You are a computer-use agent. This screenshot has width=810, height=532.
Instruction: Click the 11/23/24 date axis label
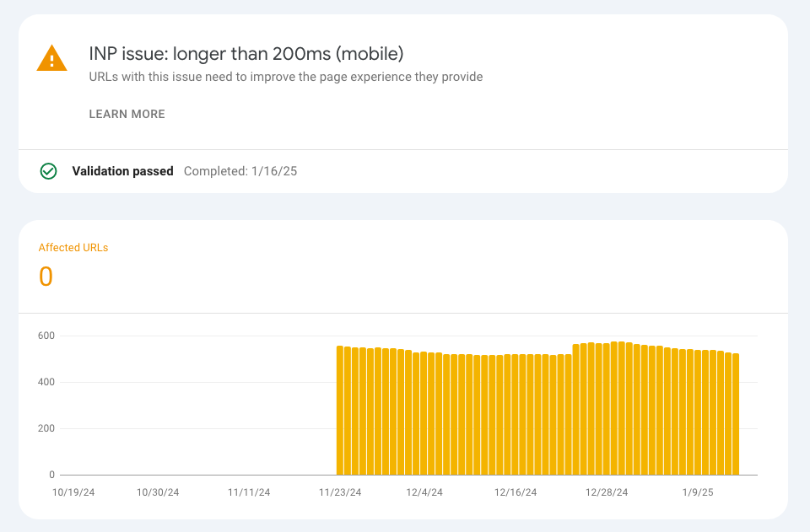pyautogui.click(x=340, y=492)
